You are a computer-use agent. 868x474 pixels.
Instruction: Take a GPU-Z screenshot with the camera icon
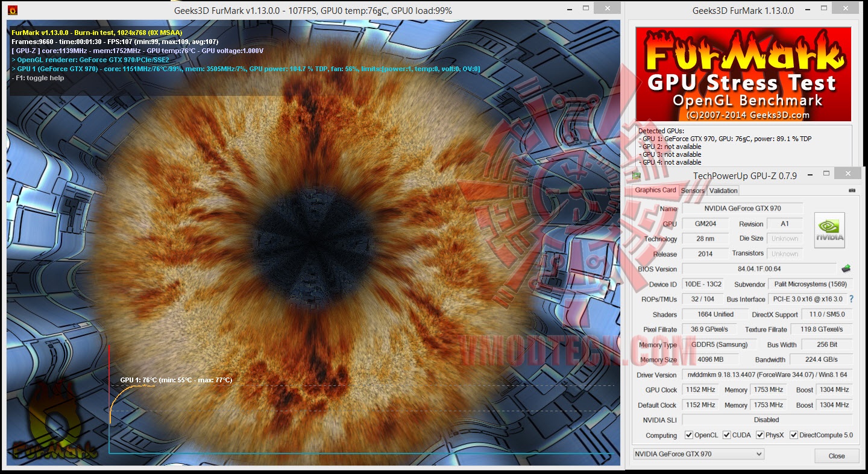[852, 191]
